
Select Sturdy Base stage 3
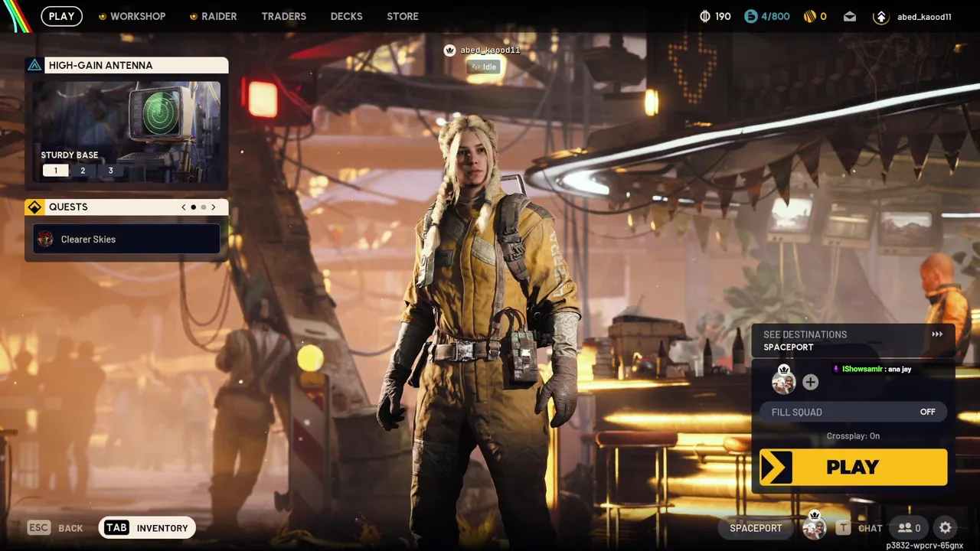[110, 171]
